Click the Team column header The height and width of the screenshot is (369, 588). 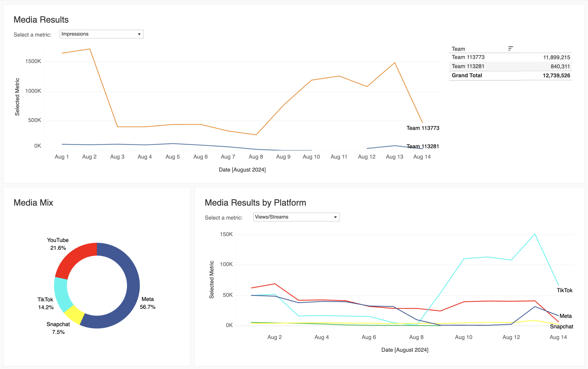[x=458, y=49]
